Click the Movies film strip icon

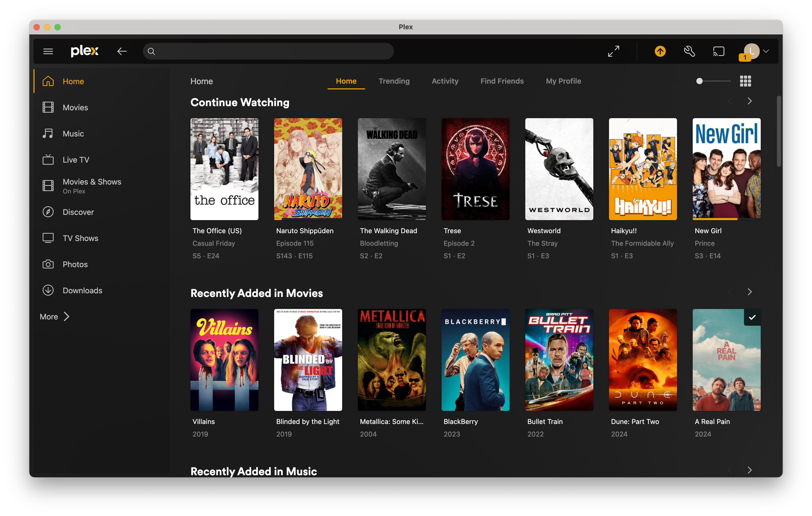point(48,107)
